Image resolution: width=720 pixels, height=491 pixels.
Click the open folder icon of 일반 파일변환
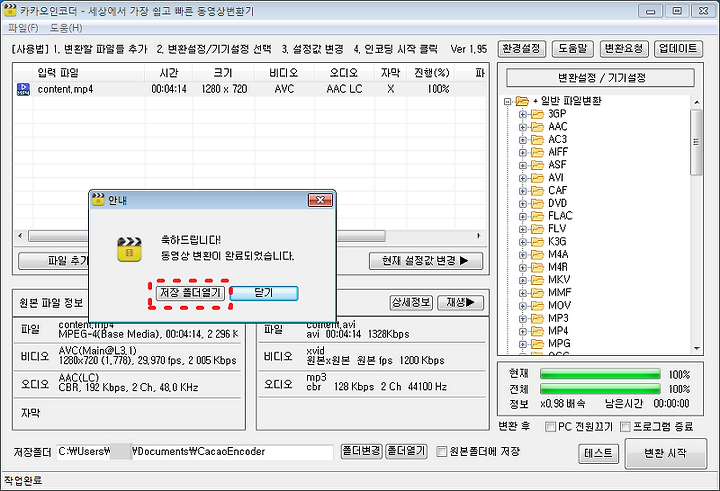pyautogui.click(x=522, y=101)
